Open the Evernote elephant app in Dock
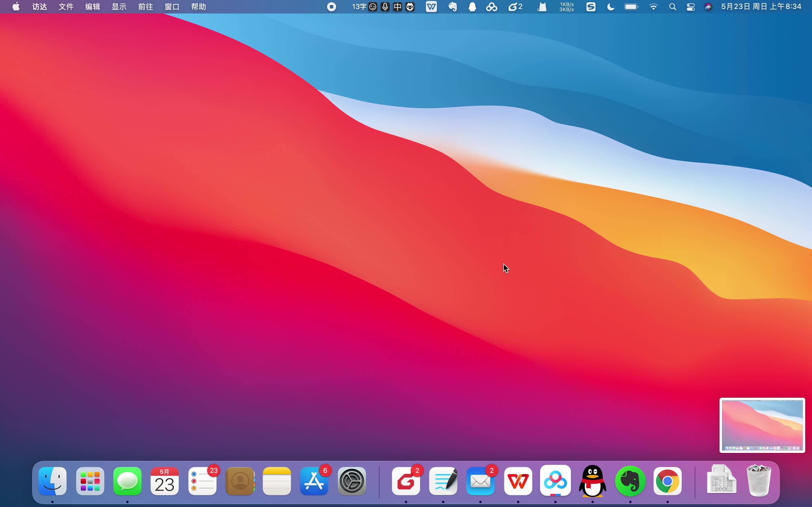This screenshot has width=812, height=507. (630, 481)
